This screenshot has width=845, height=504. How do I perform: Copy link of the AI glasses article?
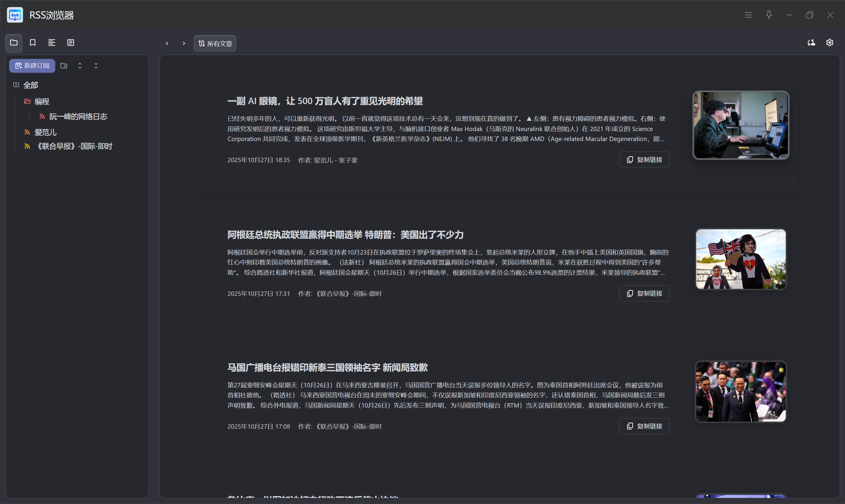644,159
